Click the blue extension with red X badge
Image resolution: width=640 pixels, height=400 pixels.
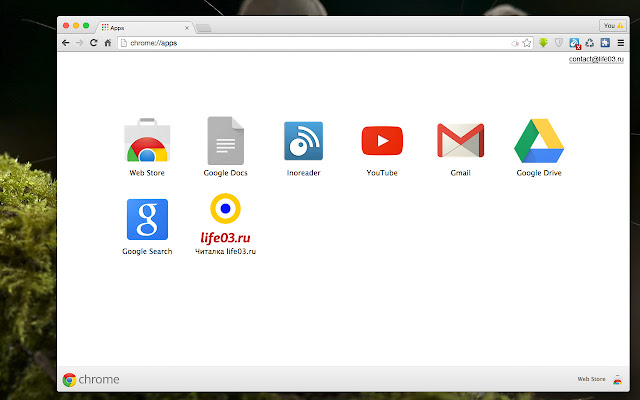575,43
